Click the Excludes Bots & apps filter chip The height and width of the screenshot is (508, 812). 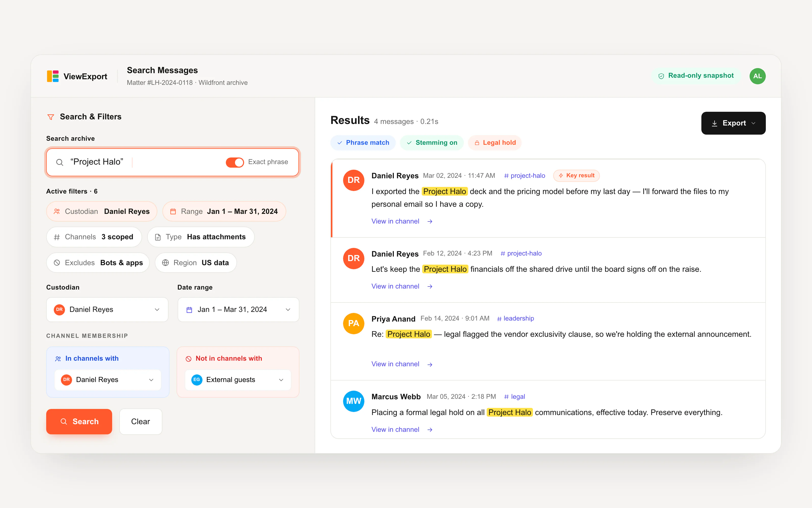point(98,263)
